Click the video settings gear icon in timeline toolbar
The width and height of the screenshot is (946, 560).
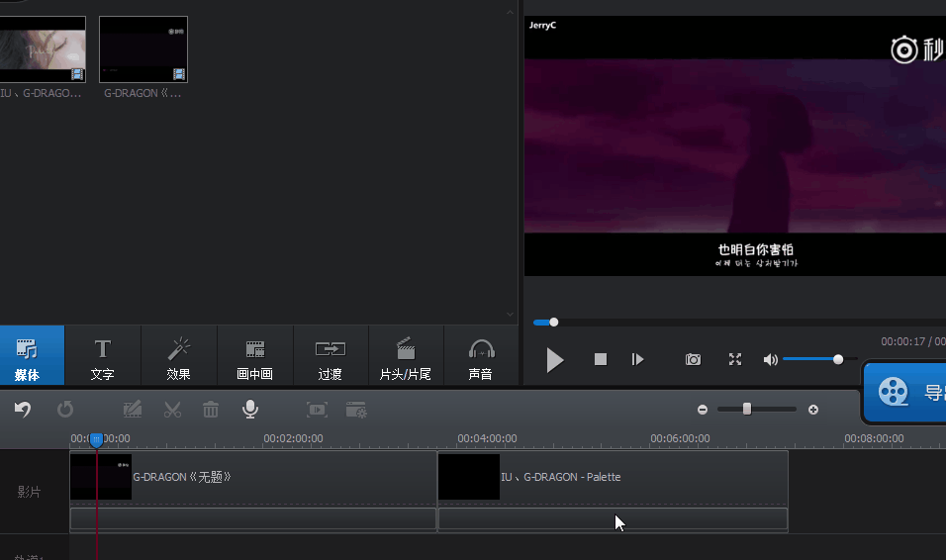click(x=356, y=410)
